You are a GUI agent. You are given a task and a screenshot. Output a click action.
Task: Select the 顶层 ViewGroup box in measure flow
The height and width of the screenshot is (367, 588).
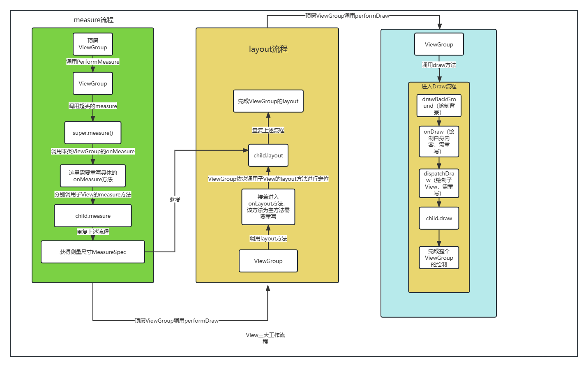[93, 44]
